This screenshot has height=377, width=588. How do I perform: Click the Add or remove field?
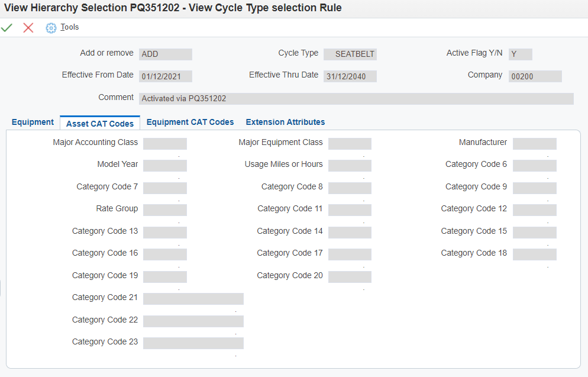pyautogui.click(x=166, y=54)
